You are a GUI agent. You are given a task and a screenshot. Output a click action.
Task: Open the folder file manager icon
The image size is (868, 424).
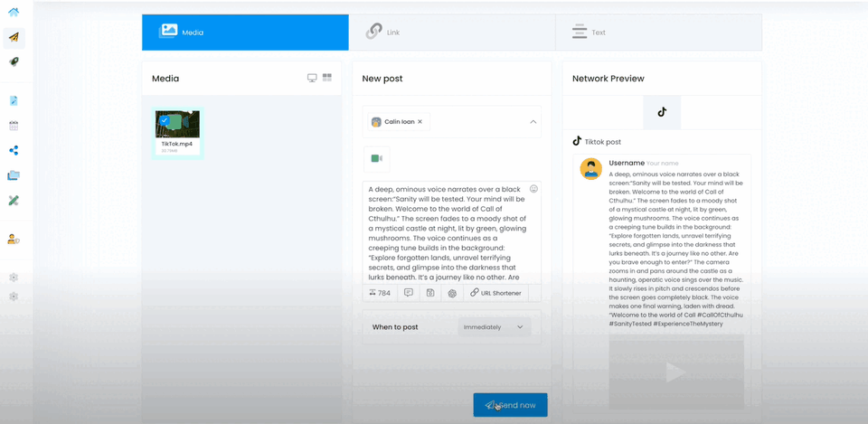coord(14,175)
